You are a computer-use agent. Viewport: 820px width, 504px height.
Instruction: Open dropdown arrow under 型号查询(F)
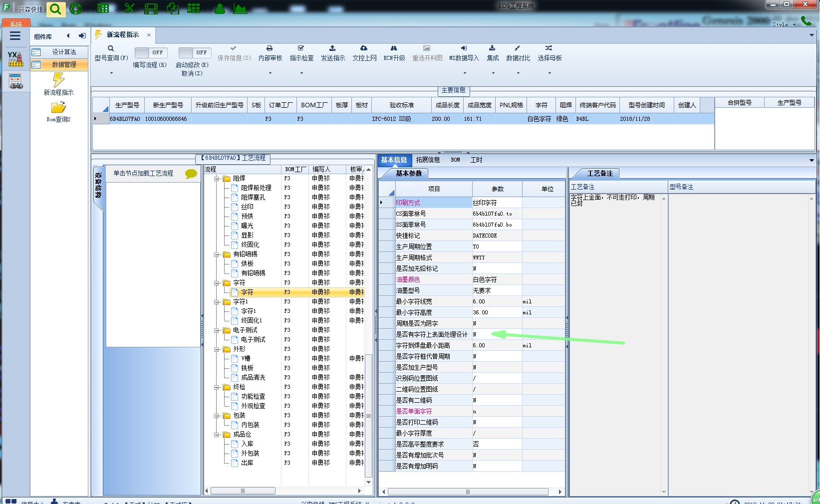coord(111,73)
